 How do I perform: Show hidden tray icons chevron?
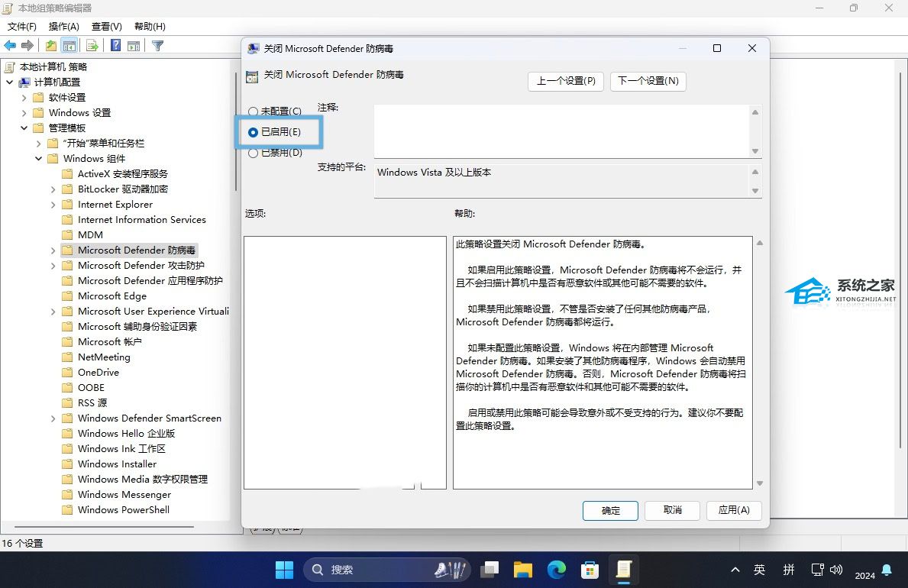coord(735,570)
